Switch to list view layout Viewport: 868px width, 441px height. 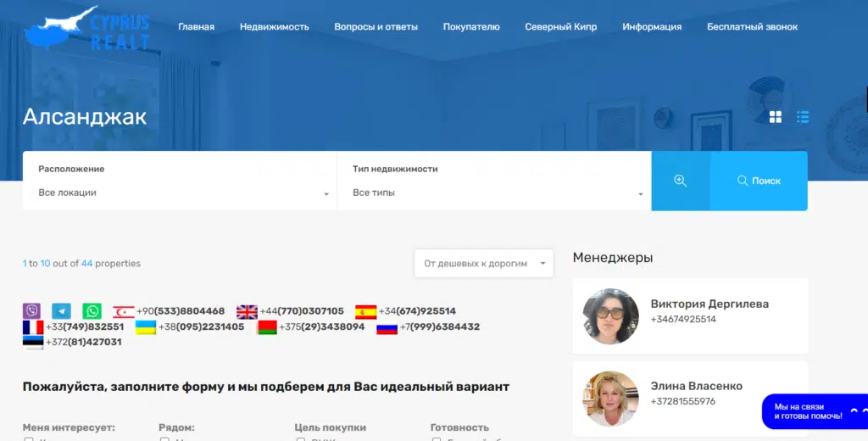pos(803,116)
